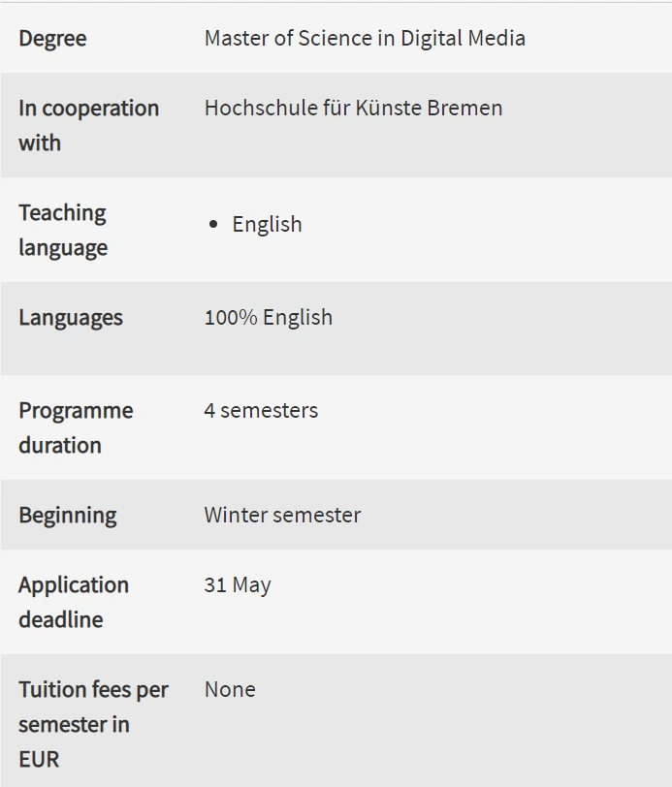Click the Teaching language label

63,230
